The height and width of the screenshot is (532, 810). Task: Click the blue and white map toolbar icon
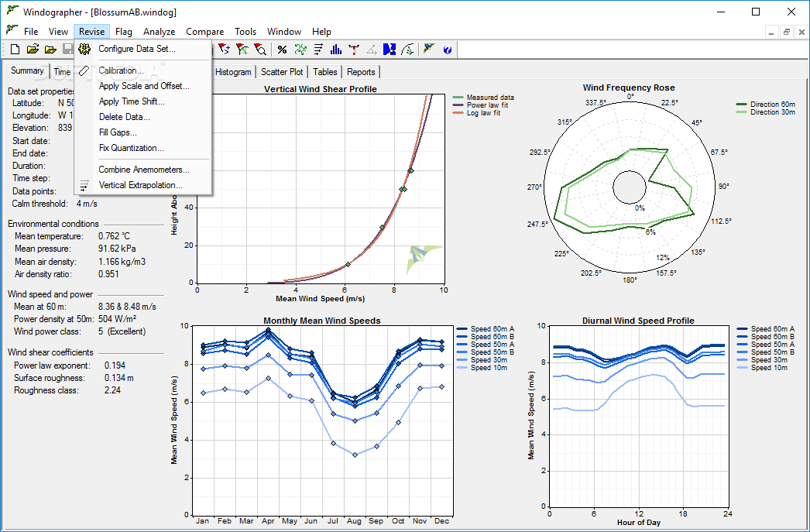(390, 50)
